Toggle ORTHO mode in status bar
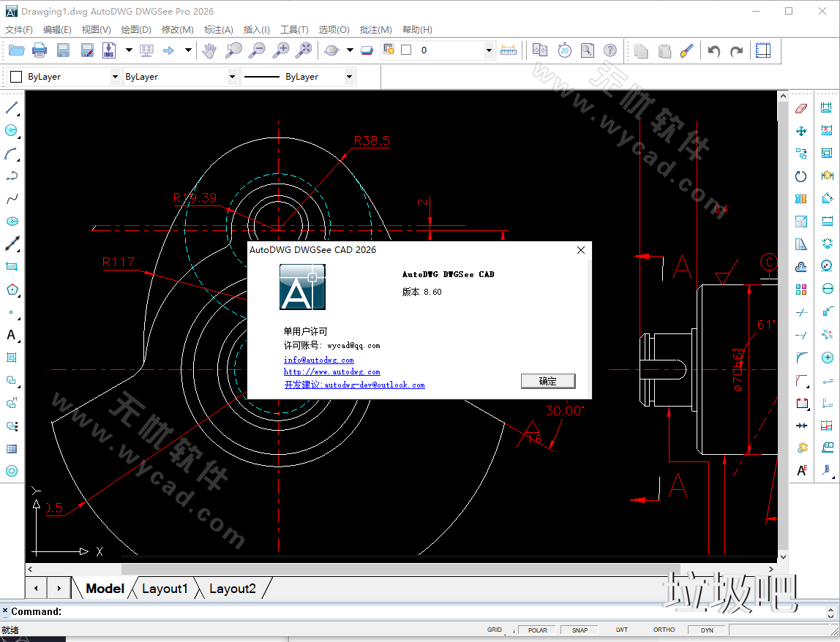Screen dimensions: 840x642 click(663, 630)
